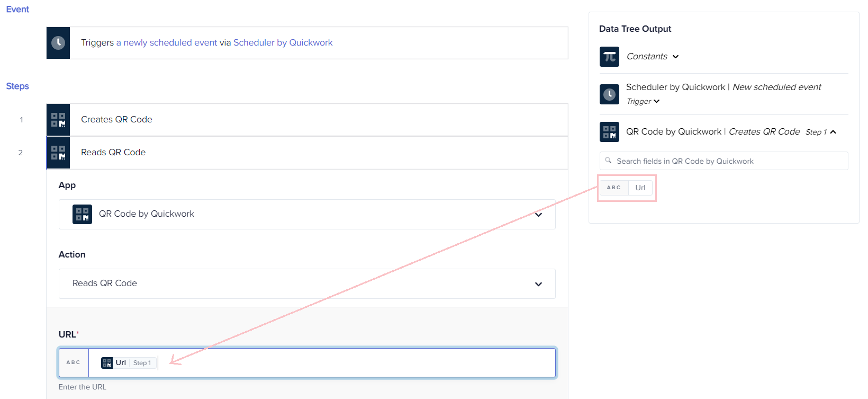
Task: Click the QR Code app icon in App dropdown
Action: pos(82,214)
